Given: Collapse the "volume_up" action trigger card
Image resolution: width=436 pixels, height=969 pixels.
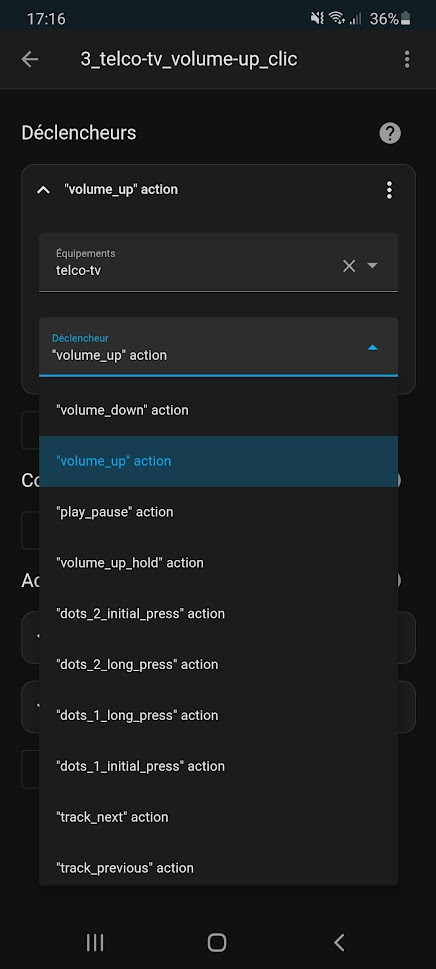Looking at the screenshot, I should (43, 190).
